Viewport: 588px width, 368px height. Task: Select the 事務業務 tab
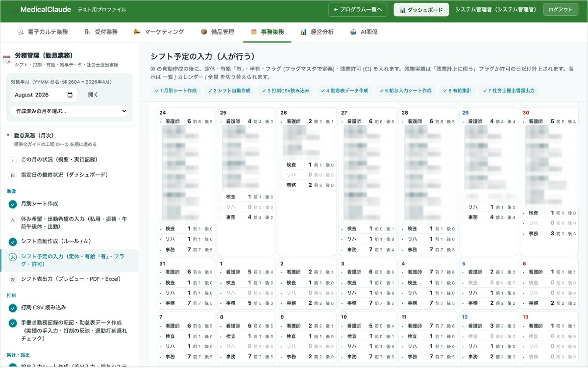[267, 32]
